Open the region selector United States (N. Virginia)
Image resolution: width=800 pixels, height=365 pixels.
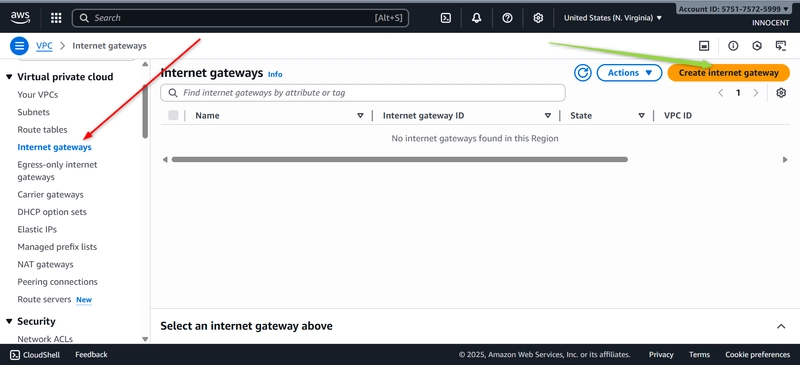[x=613, y=18]
